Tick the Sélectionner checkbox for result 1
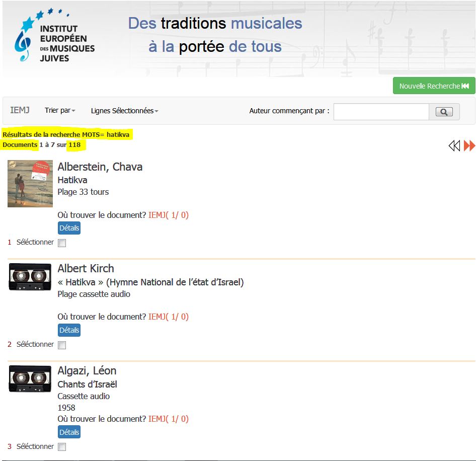The height and width of the screenshot is (461, 476). [62, 244]
